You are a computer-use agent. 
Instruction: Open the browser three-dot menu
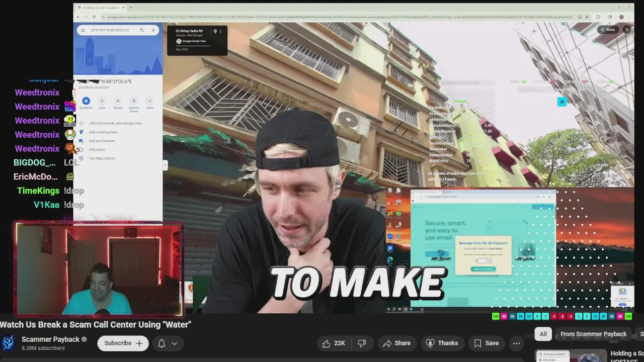629,17
